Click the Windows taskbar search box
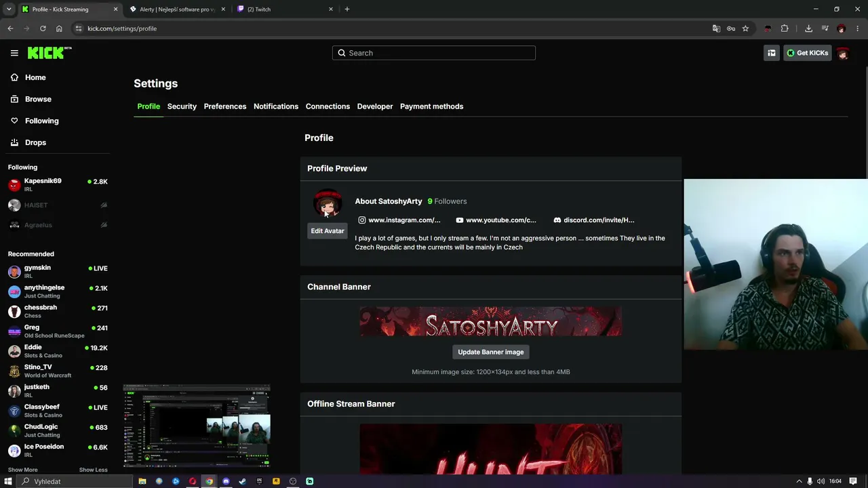This screenshot has height=488, width=868. 75,481
